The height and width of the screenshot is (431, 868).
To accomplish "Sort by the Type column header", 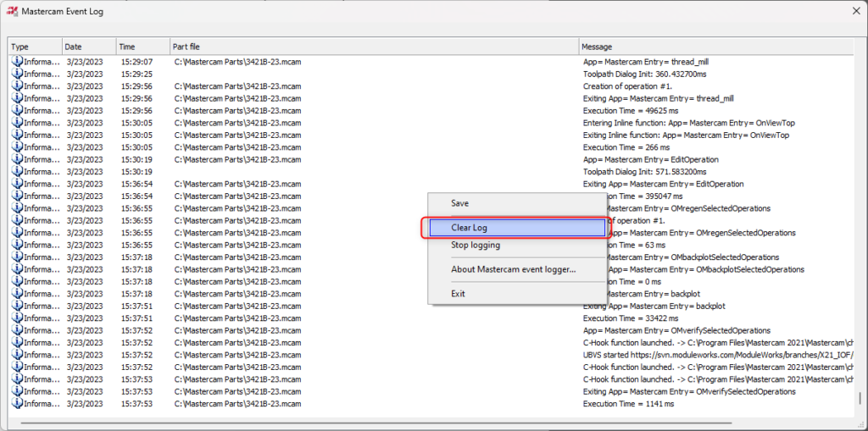I will tap(36, 47).
